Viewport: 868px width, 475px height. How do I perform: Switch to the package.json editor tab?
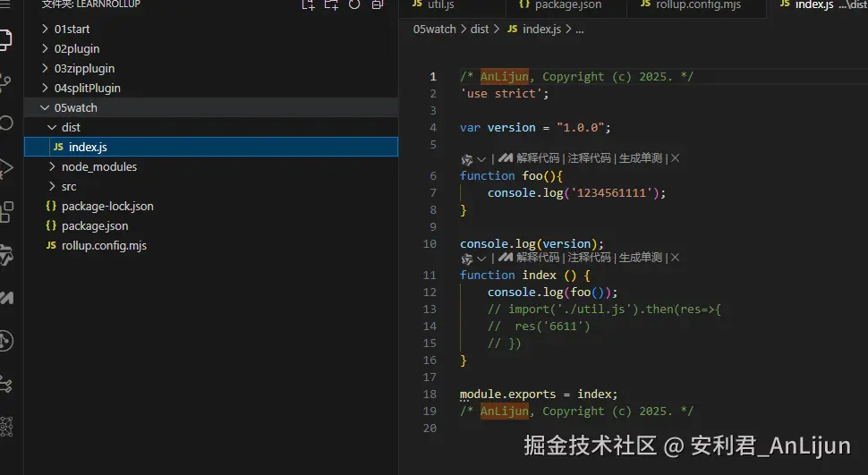point(566,5)
